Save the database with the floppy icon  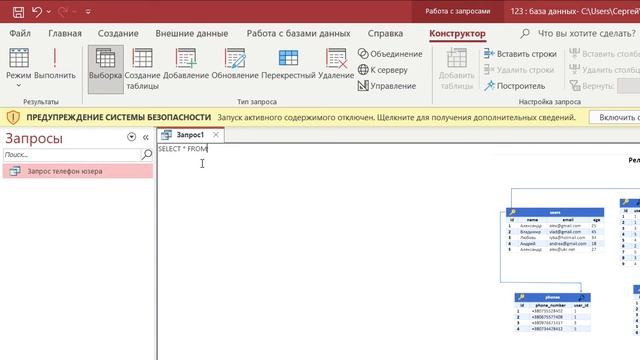[18, 12]
